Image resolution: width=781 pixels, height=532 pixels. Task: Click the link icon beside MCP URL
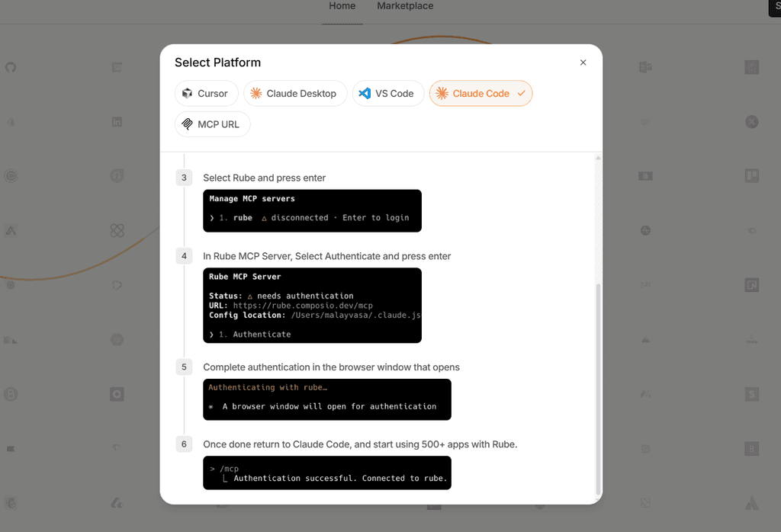coord(188,123)
